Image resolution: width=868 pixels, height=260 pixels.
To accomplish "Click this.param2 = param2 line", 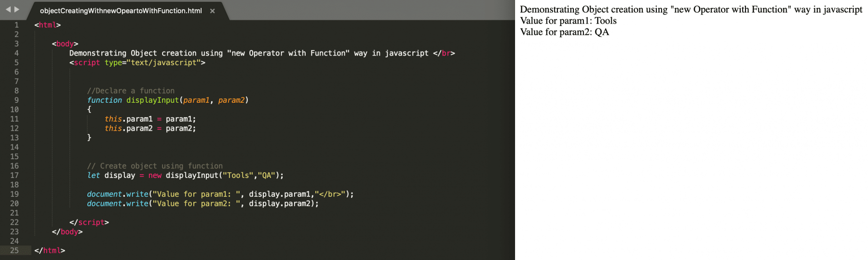I will click(150, 128).
